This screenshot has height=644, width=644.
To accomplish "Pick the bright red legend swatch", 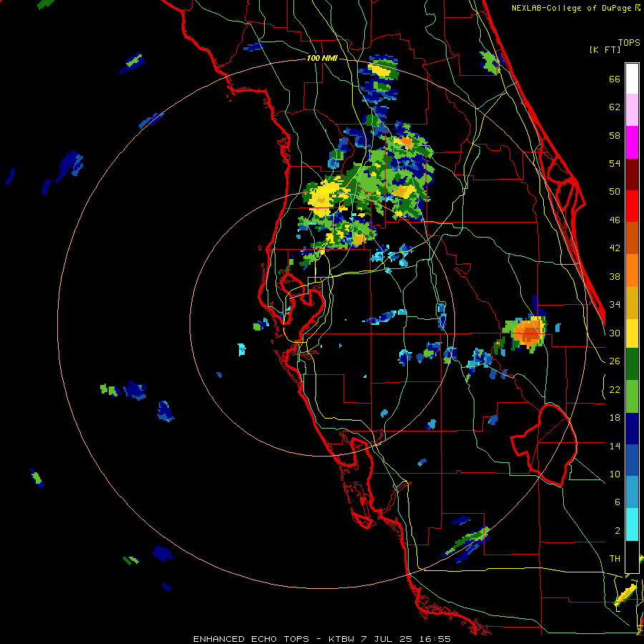I will [632, 206].
